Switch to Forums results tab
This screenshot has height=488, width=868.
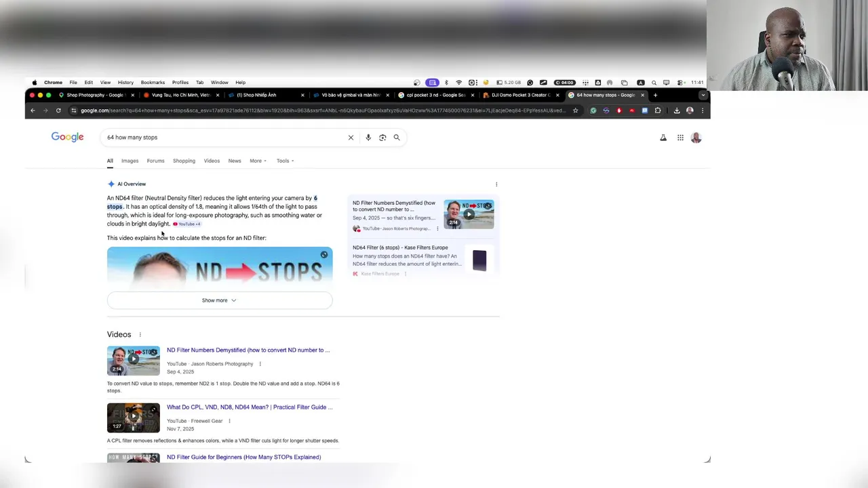click(155, 161)
